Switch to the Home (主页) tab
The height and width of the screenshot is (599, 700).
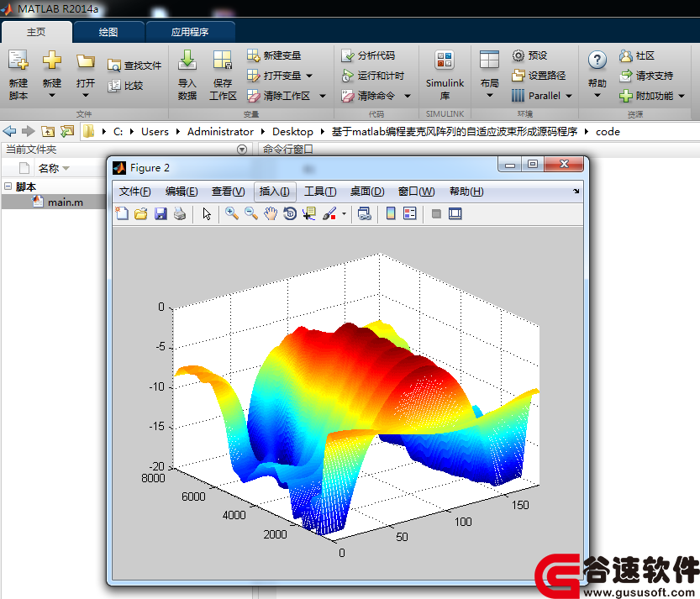click(x=36, y=32)
